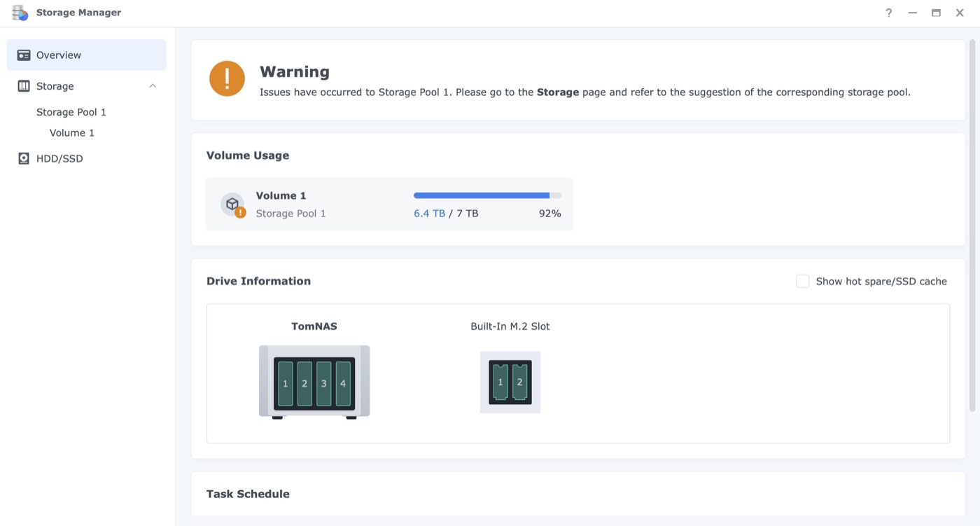Click the vertical scrollbar on the right
The width and height of the screenshot is (980, 526).
coord(972,224)
